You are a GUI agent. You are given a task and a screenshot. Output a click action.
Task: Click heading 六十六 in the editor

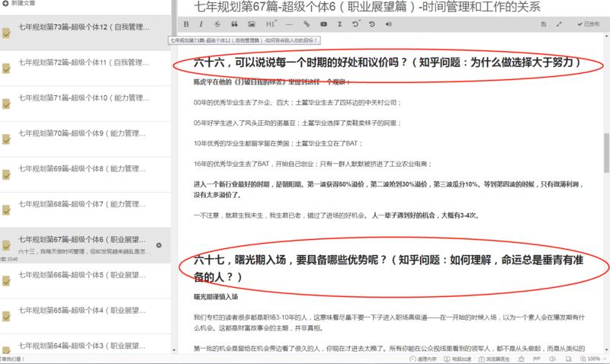[387, 62]
